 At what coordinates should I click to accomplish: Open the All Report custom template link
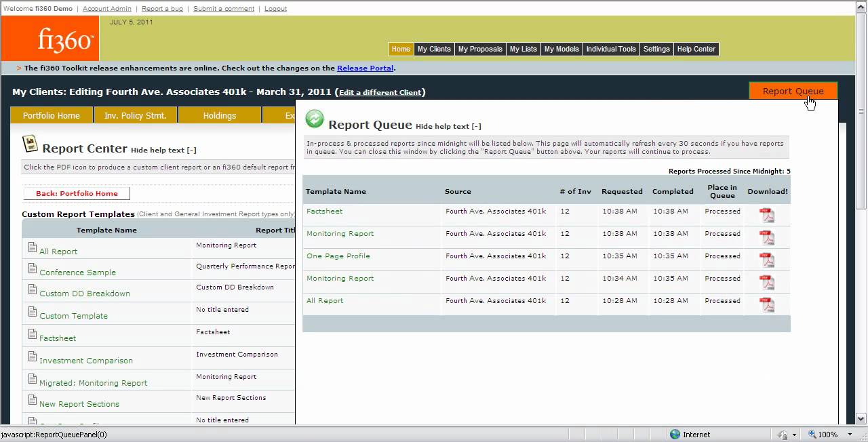click(58, 252)
